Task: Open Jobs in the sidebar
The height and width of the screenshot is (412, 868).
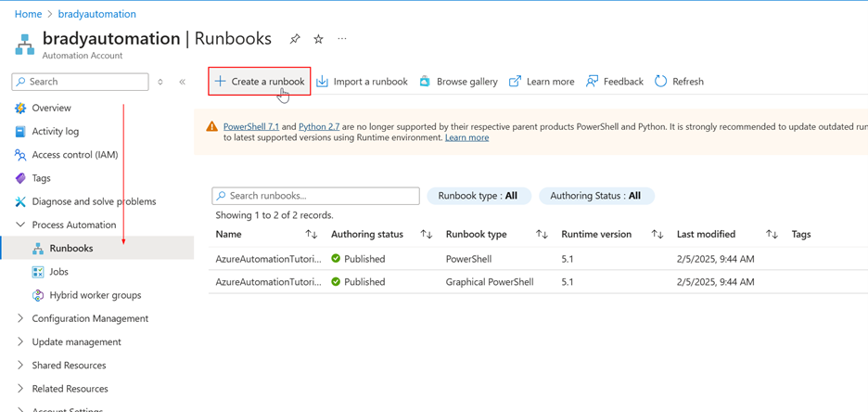Action: (x=58, y=272)
